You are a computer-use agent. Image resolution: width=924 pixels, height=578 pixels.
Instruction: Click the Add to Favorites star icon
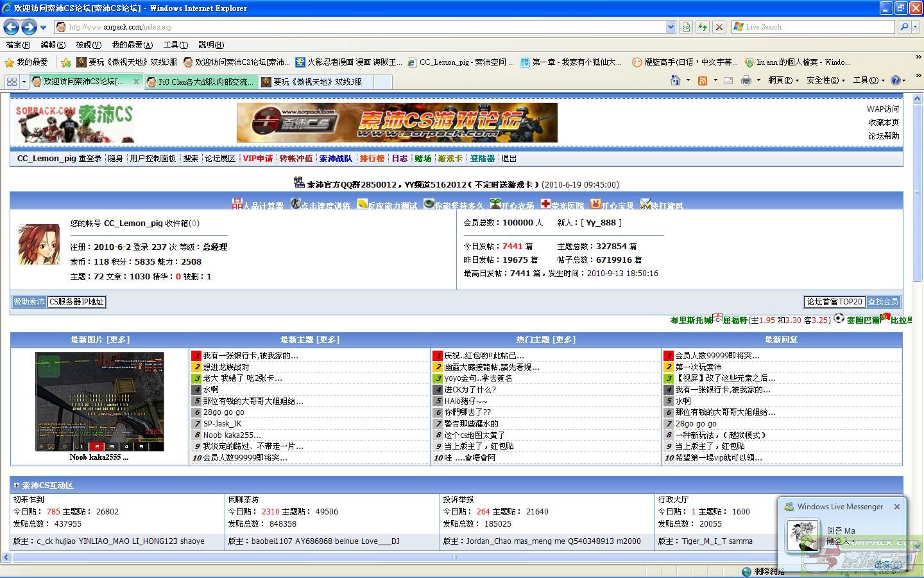[x=66, y=62]
